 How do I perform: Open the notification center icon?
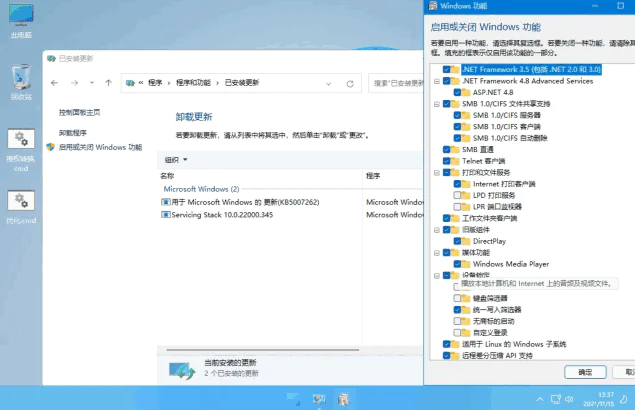(624, 399)
